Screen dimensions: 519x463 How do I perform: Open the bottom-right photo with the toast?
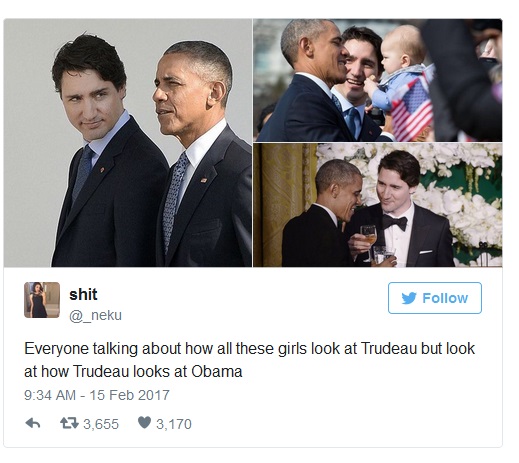pyautogui.click(x=378, y=205)
